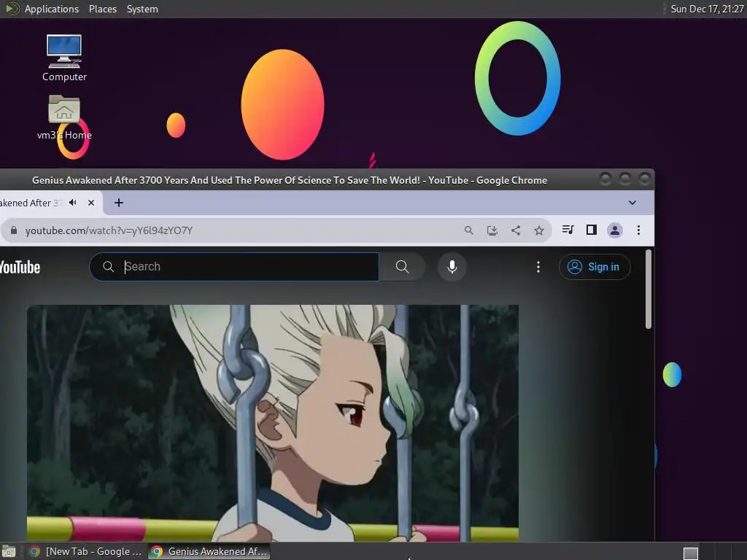Open the vm3's Home folder icon
The image size is (747, 560).
click(x=64, y=117)
